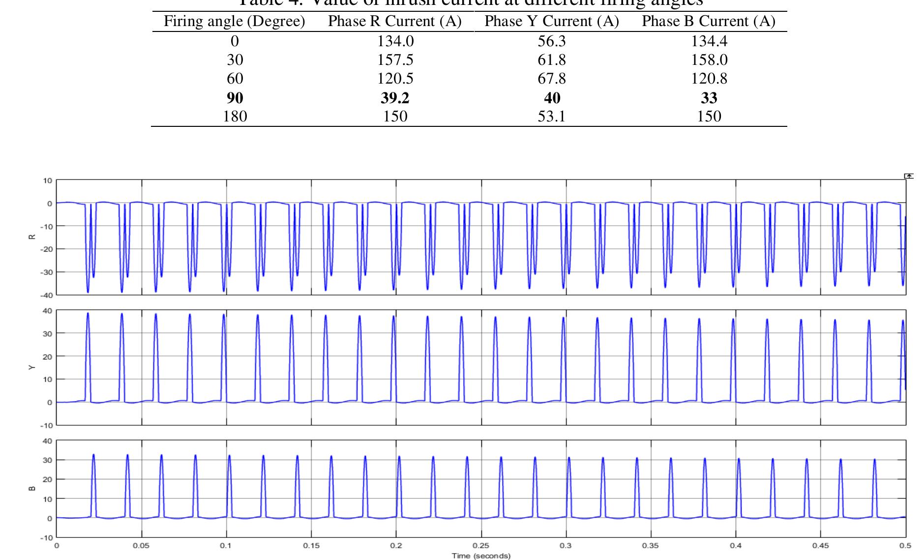This screenshot has width=924, height=560.
Task: Click the 67.8 Phase Y value
Action: tap(552, 79)
